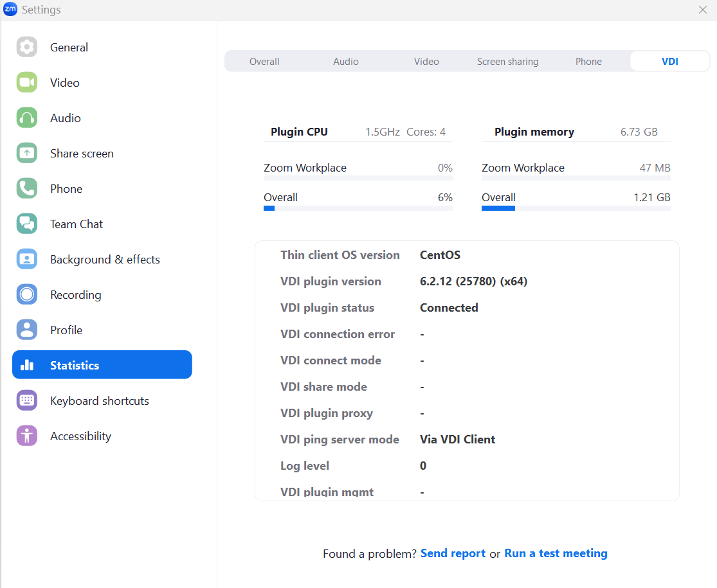Click the Zoom Workplace CPU usage bar
717x588 pixels.
358,178
